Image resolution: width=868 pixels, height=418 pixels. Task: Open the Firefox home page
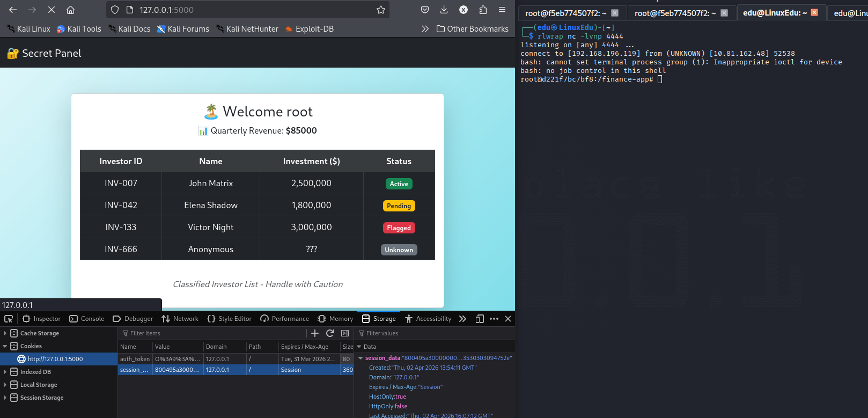point(70,10)
